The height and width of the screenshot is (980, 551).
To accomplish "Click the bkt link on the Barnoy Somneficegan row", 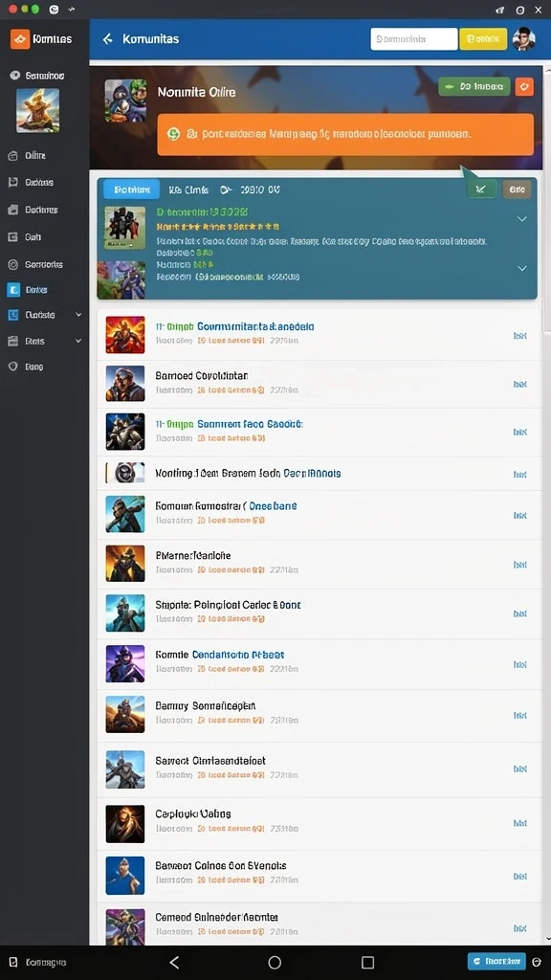I will pyautogui.click(x=519, y=715).
